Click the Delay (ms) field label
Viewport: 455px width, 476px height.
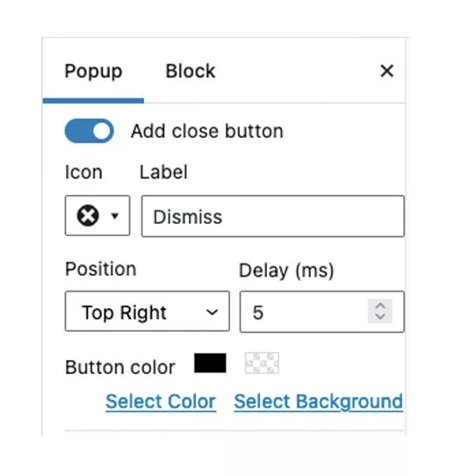click(x=286, y=270)
